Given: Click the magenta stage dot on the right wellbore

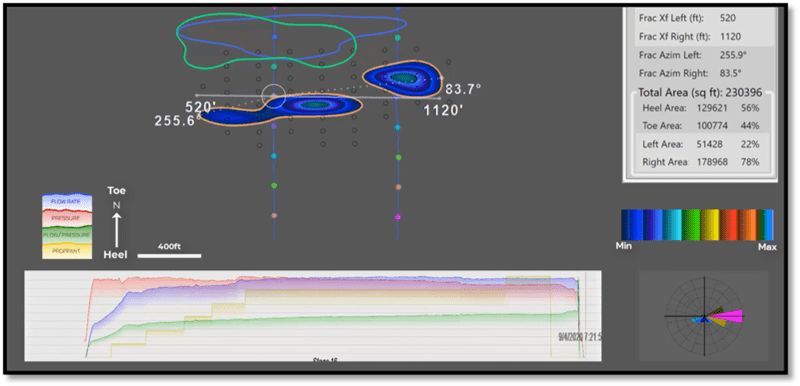Looking at the screenshot, I should (x=398, y=217).
